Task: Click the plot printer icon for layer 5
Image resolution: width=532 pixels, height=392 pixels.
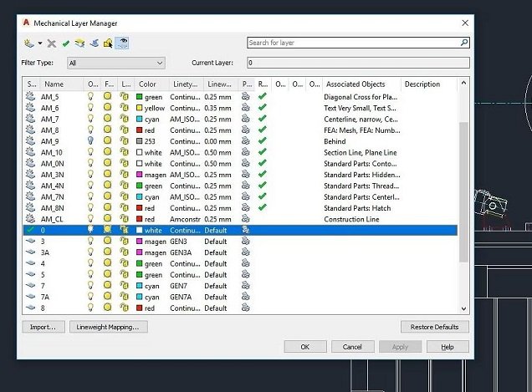Action: (x=246, y=274)
